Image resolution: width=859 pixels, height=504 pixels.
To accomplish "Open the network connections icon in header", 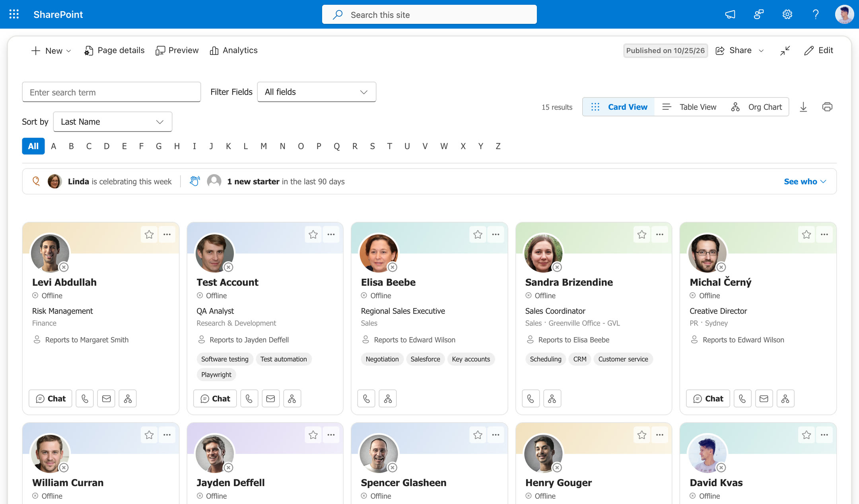I will pos(759,14).
